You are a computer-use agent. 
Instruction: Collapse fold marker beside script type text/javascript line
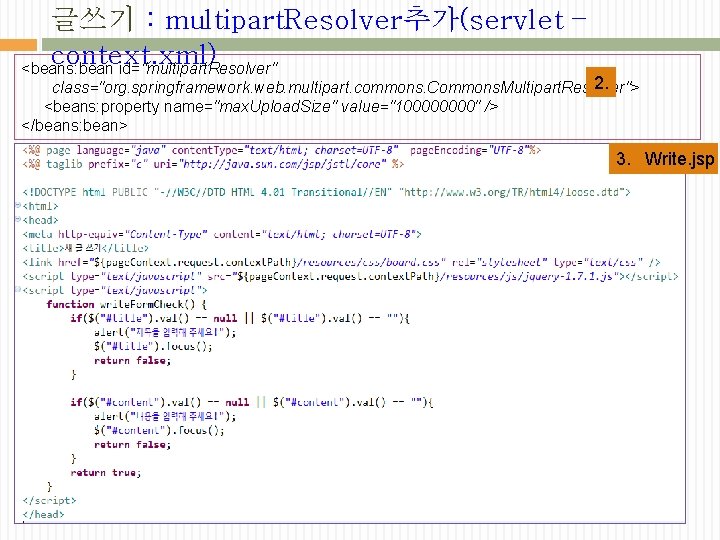coord(18,289)
